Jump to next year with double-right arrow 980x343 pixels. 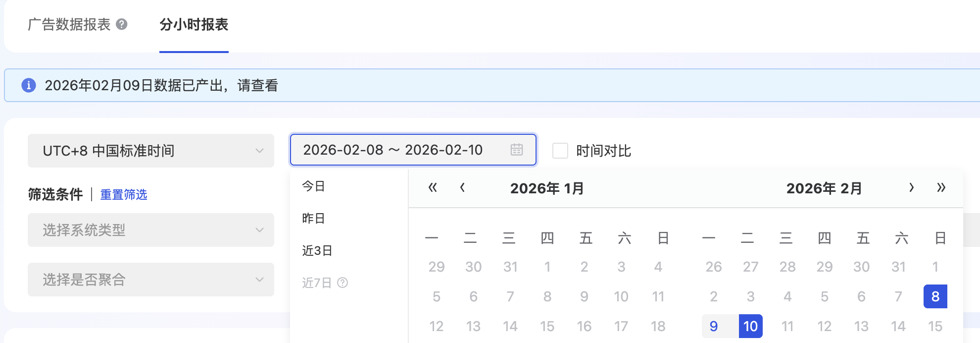coord(941,188)
